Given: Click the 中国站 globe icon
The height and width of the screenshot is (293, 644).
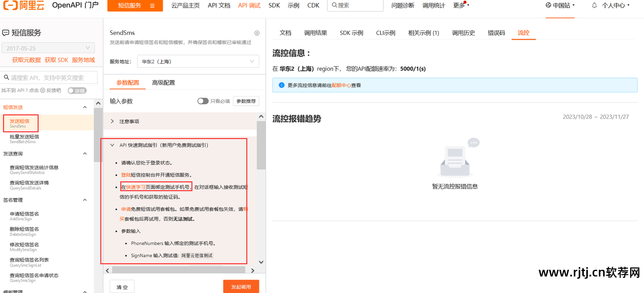Looking at the screenshot, I should (549, 5).
